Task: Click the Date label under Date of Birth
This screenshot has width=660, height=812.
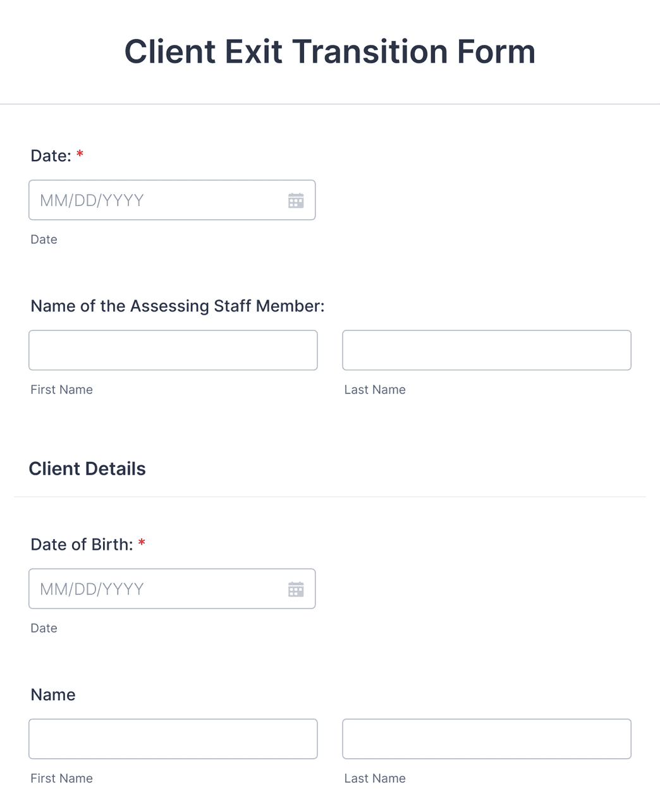Action: pos(44,628)
